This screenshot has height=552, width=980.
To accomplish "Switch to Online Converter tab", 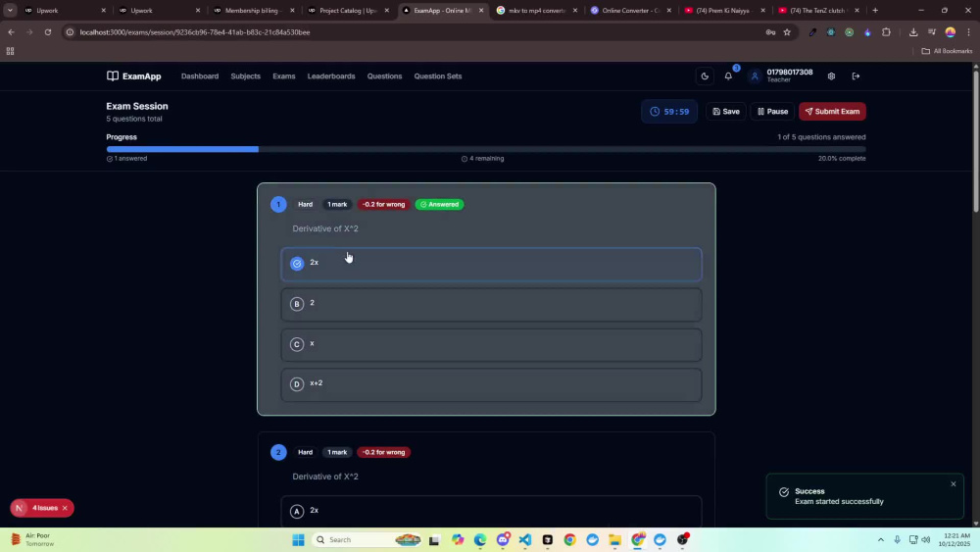I will (x=629, y=10).
